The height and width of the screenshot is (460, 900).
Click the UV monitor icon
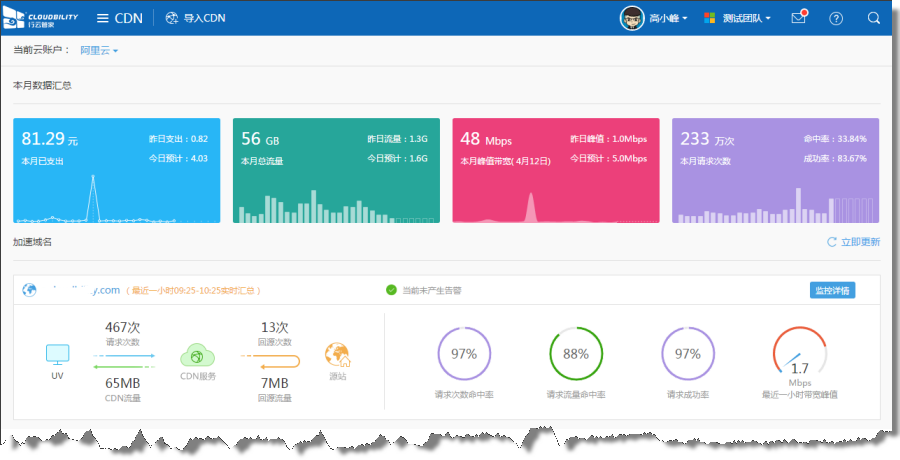(58, 354)
